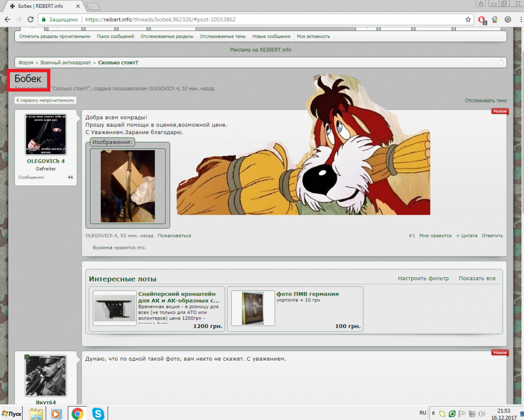Open 'Настроить фильтр' for interesting lots
The height and width of the screenshot is (420, 524).
click(x=423, y=279)
